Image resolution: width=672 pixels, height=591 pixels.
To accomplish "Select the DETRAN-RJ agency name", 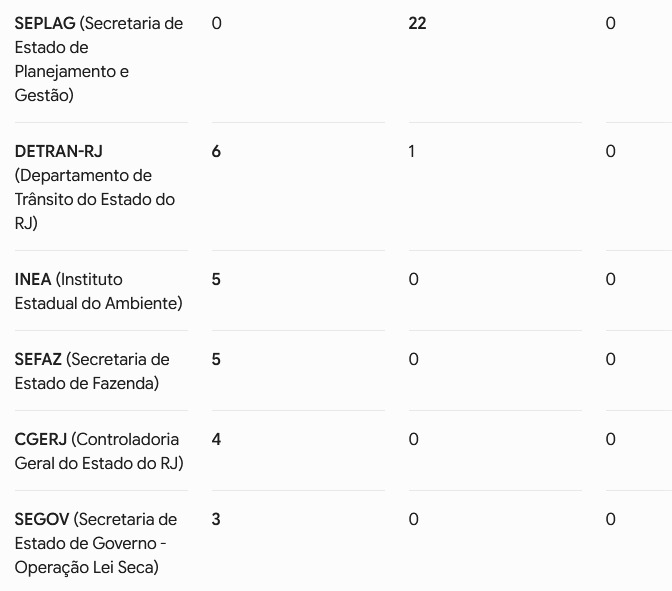I will [x=95, y=187].
